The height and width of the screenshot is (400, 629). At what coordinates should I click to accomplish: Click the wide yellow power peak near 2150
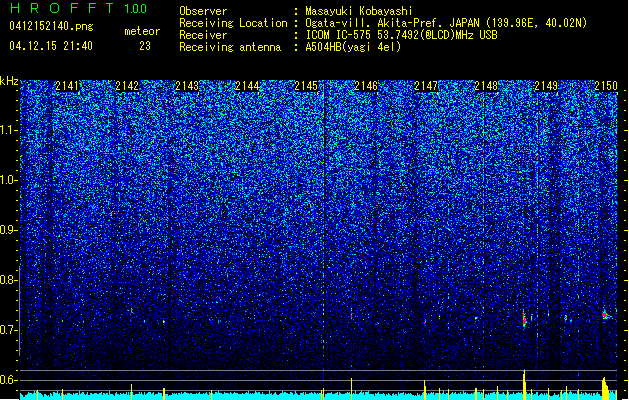tap(605, 388)
